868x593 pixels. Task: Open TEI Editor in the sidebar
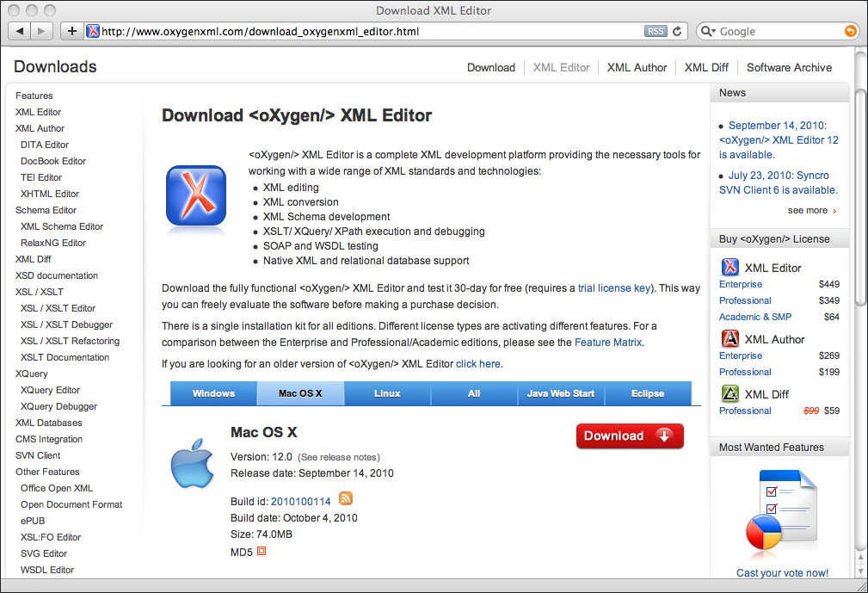41,177
